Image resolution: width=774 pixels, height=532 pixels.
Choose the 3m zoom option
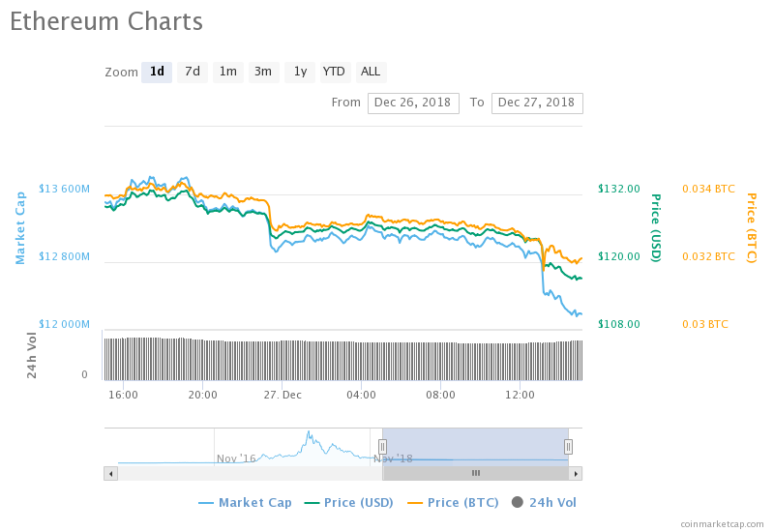[x=263, y=72]
